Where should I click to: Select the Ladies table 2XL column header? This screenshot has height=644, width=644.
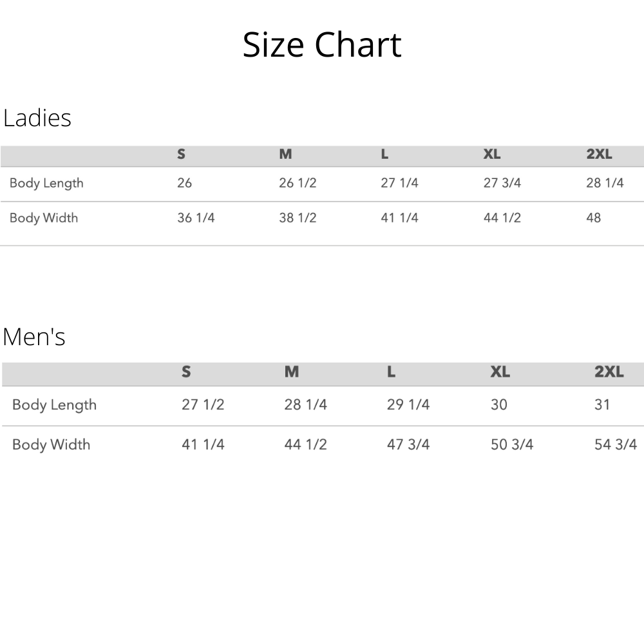pos(599,155)
